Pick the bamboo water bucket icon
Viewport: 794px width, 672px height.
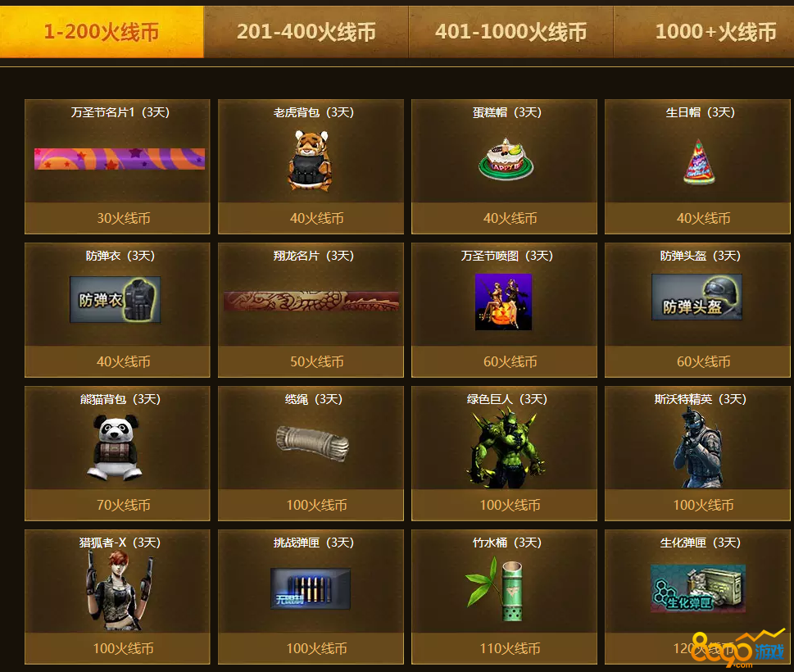[x=495, y=589]
